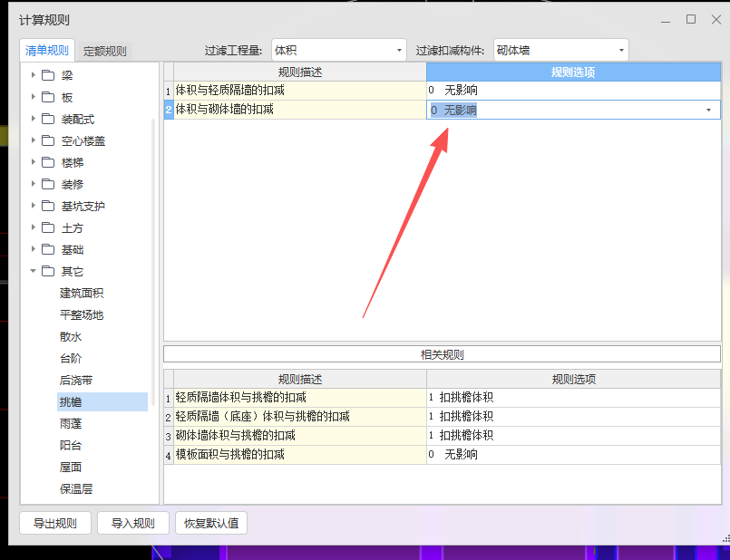Click the folder icon beside 基础
The height and width of the screenshot is (560, 730).
[x=47, y=249]
